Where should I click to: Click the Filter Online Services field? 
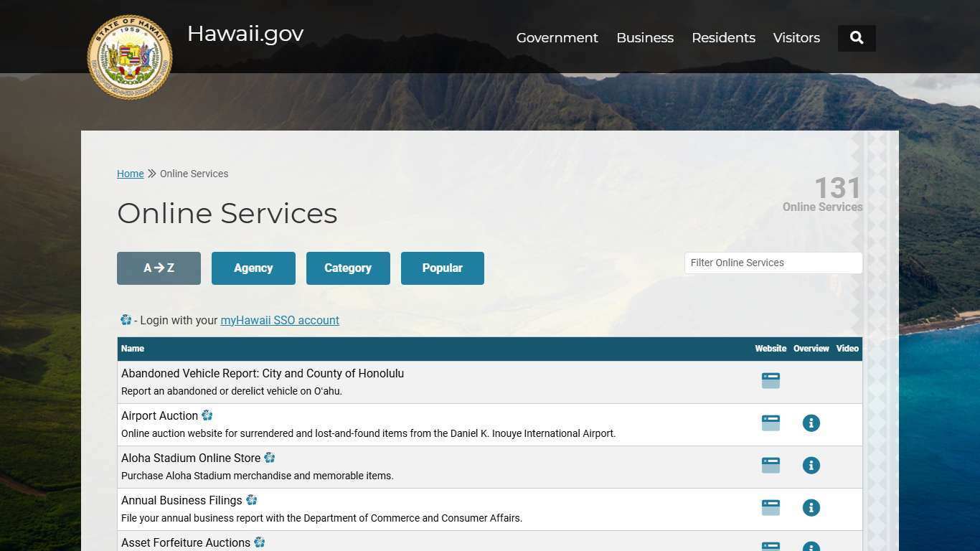[773, 263]
